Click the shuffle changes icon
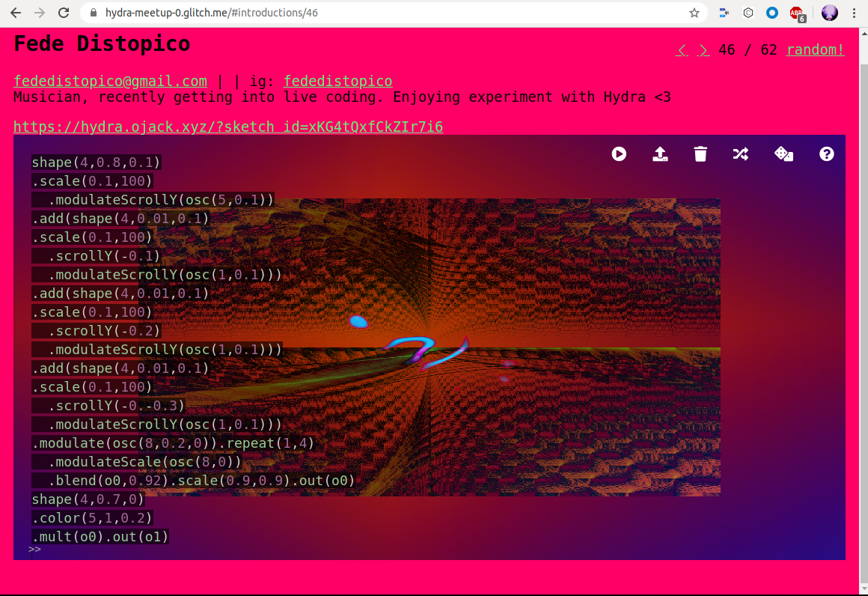This screenshot has width=868, height=596. tap(741, 154)
